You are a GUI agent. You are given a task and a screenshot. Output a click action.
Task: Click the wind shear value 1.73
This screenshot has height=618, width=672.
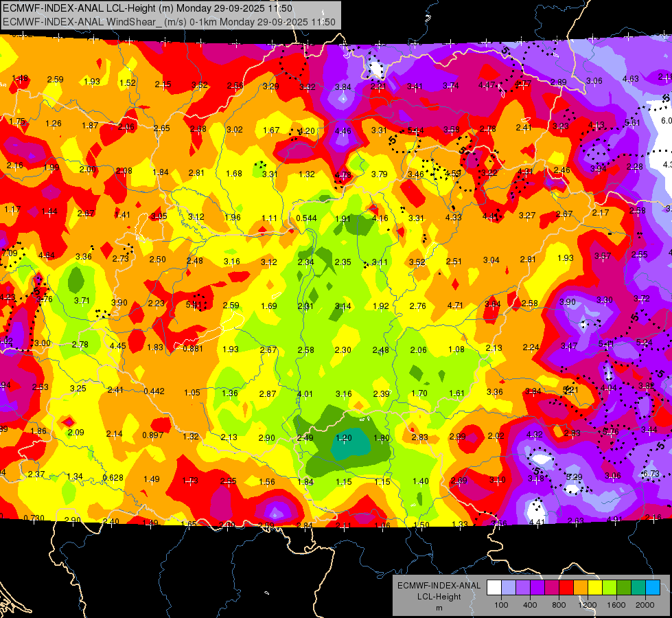point(190,481)
